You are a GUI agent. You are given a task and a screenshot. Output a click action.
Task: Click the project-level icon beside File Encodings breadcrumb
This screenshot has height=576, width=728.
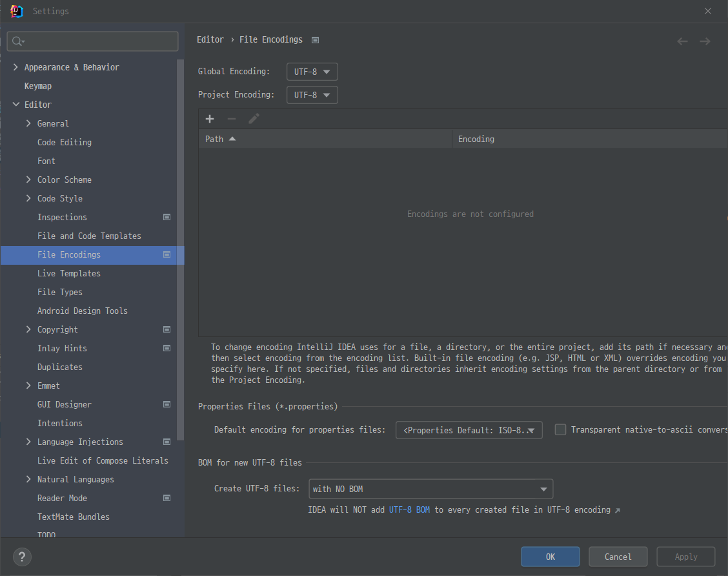pos(315,40)
